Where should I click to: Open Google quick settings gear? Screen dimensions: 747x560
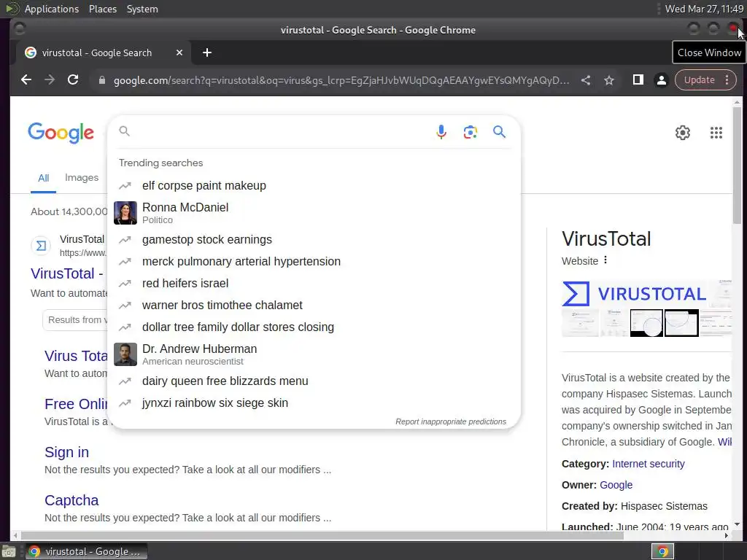click(x=683, y=133)
